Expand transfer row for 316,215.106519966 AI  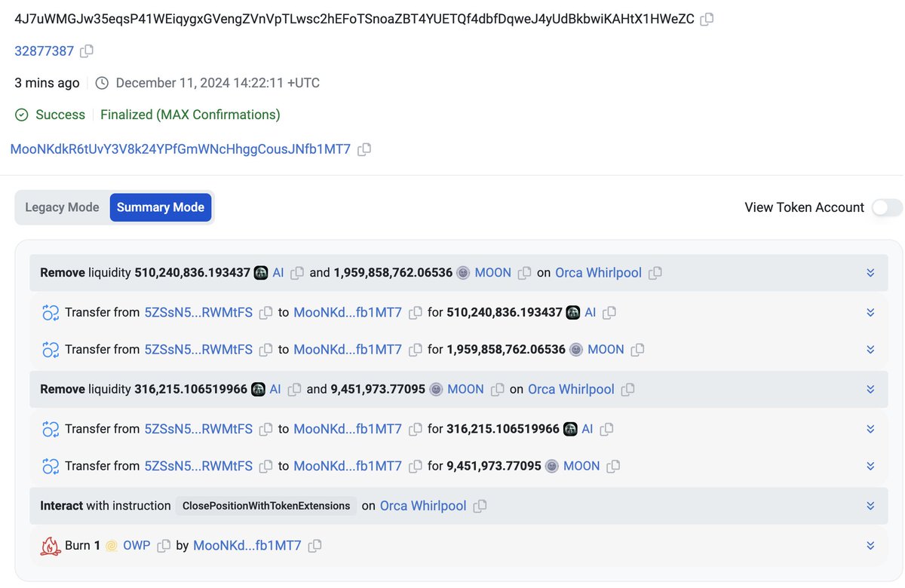870,429
